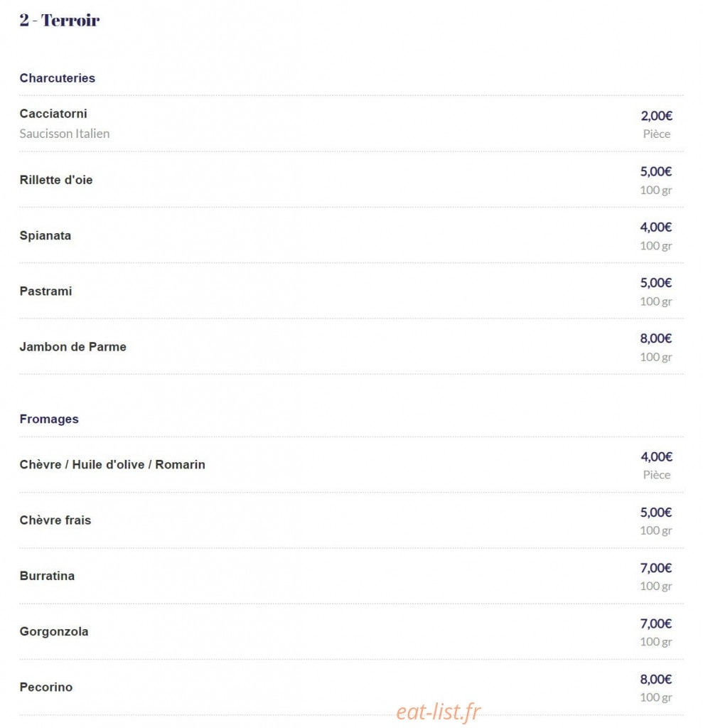Click the Burratina entry

pyautogui.click(x=47, y=576)
